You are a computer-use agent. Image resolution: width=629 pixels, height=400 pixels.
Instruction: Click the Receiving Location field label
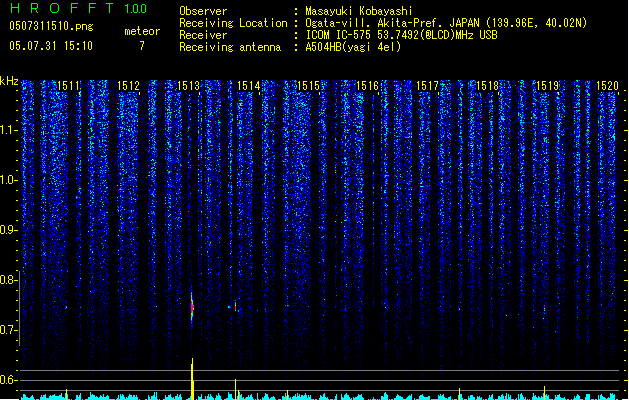[233, 23]
